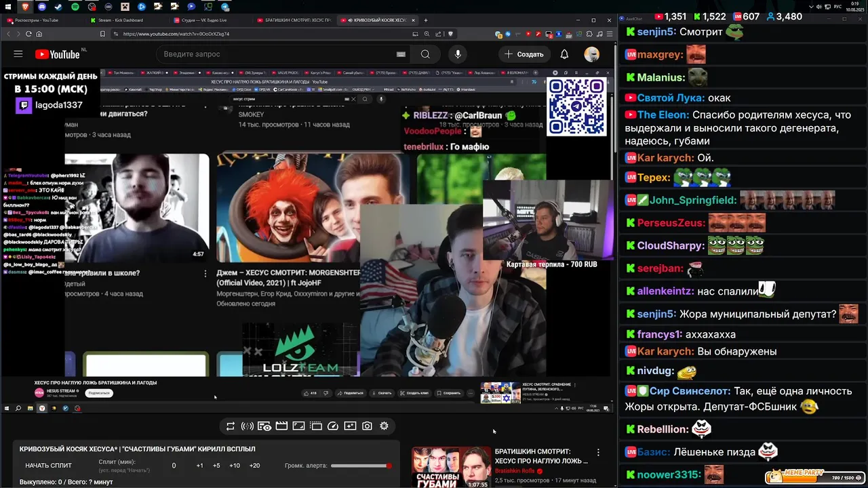
Task: Click the split minutes value field showing 0
Action: tap(174, 466)
